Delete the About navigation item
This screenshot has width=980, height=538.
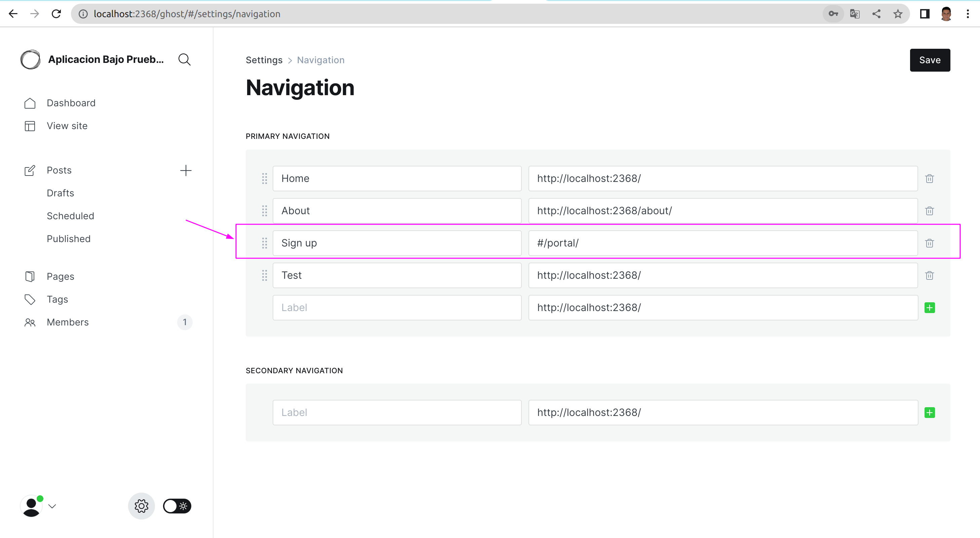[x=929, y=211]
